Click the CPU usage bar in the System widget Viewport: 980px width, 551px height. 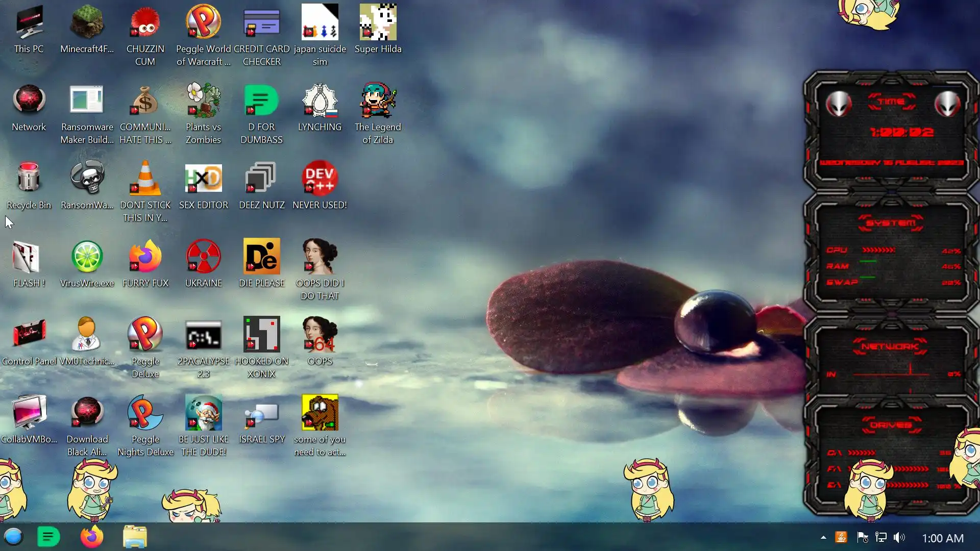point(878,250)
